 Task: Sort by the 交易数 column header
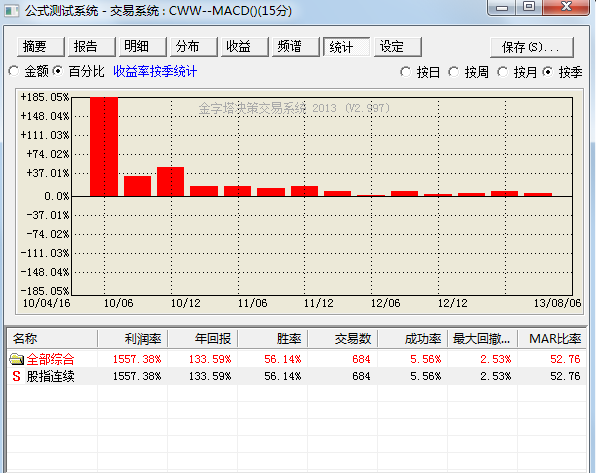coord(342,338)
